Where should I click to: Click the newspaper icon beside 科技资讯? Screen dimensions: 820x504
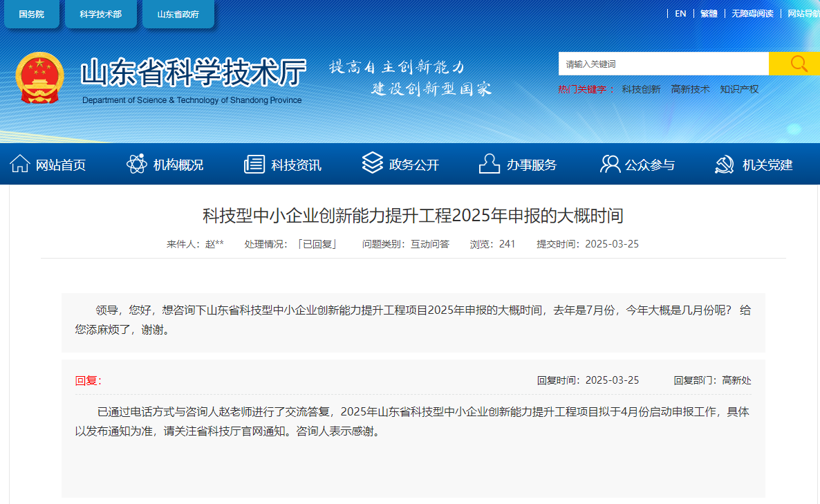pyautogui.click(x=254, y=164)
